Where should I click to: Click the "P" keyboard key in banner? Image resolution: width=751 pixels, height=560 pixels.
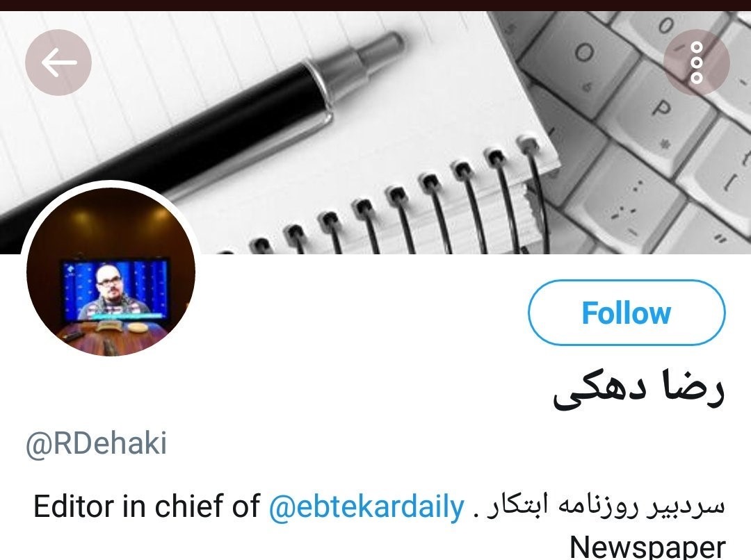[661, 109]
